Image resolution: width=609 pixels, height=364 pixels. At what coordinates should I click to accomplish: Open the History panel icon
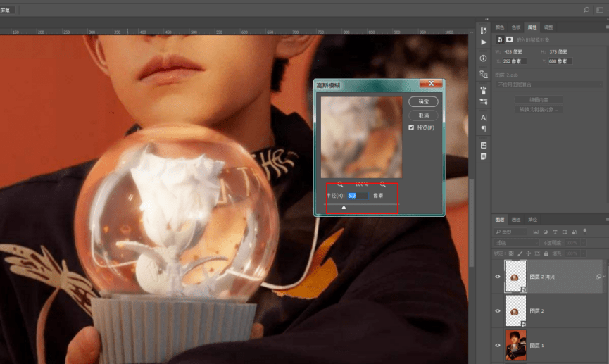tap(484, 31)
